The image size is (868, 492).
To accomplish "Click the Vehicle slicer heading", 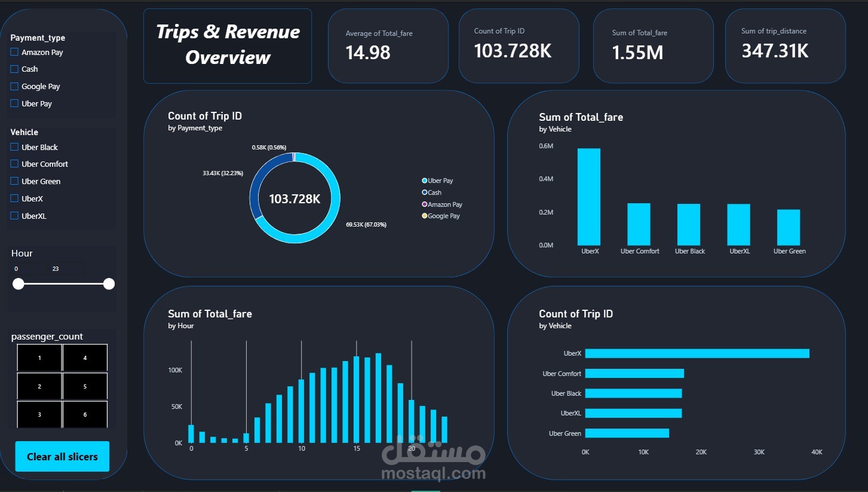I will click(24, 132).
